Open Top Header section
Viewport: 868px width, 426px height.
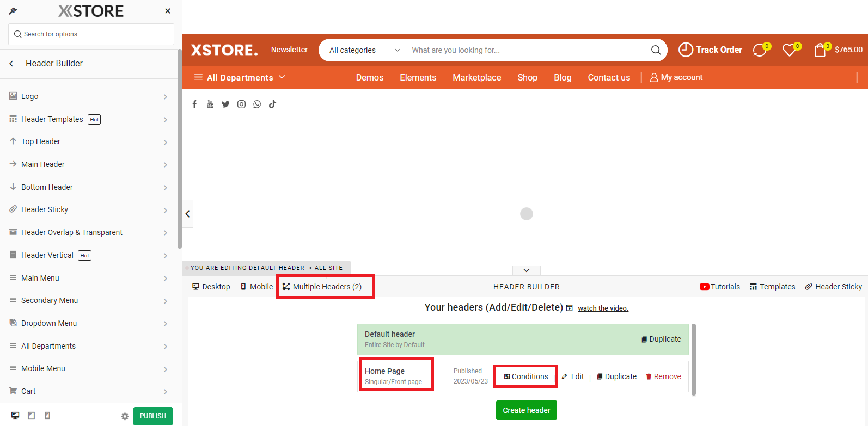(x=88, y=141)
